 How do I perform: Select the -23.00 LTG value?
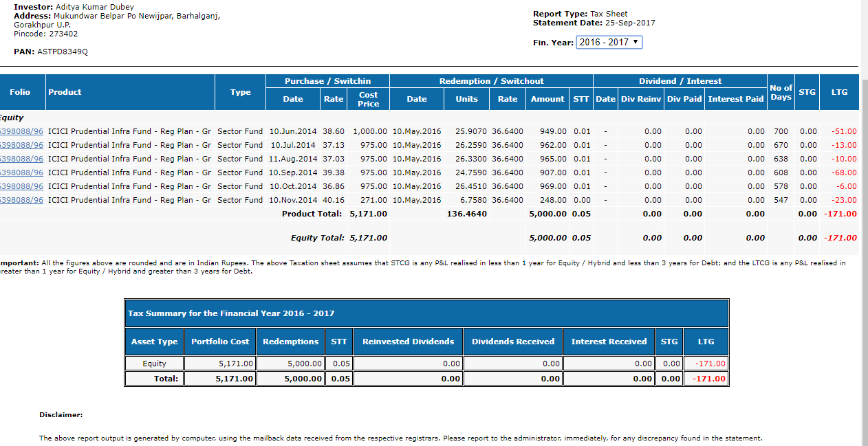click(843, 200)
